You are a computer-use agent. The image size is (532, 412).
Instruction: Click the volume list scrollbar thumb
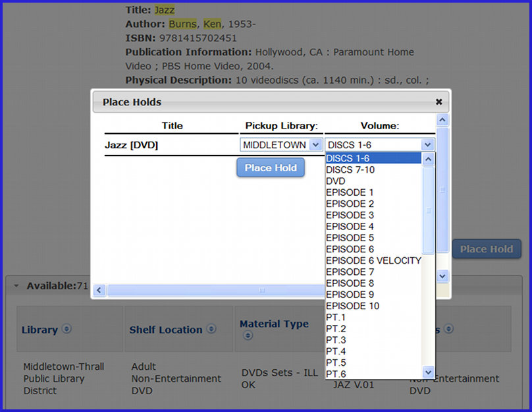[x=428, y=210]
